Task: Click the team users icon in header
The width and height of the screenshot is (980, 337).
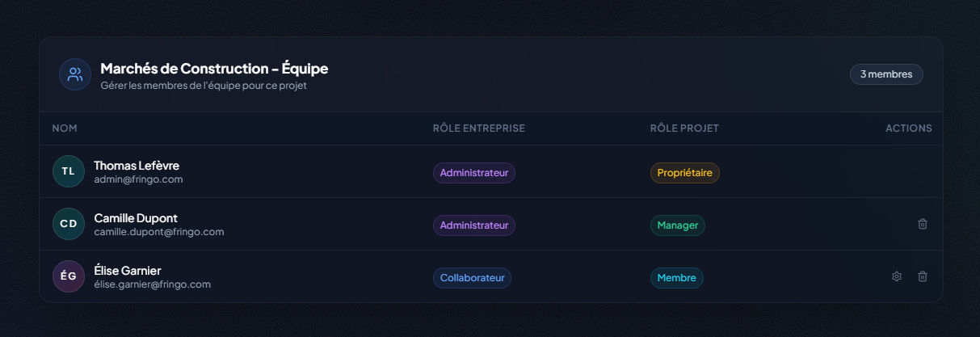Action: click(75, 74)
